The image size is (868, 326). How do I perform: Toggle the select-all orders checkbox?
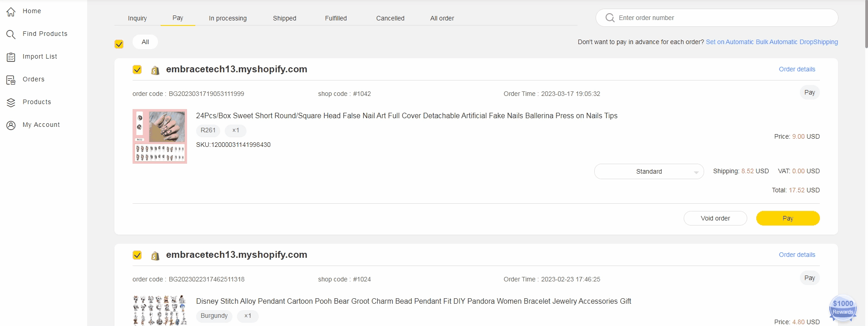coord(119,44)
